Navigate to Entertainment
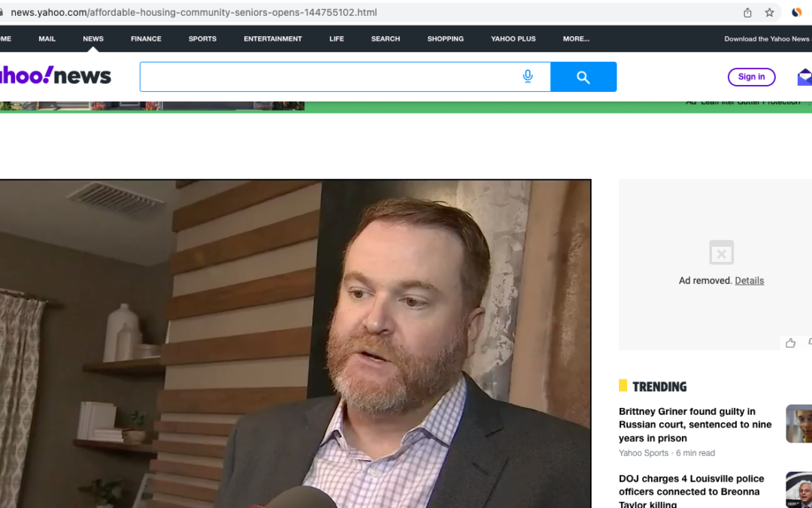Screen dimensions: 812x508 tap(273, 39)
